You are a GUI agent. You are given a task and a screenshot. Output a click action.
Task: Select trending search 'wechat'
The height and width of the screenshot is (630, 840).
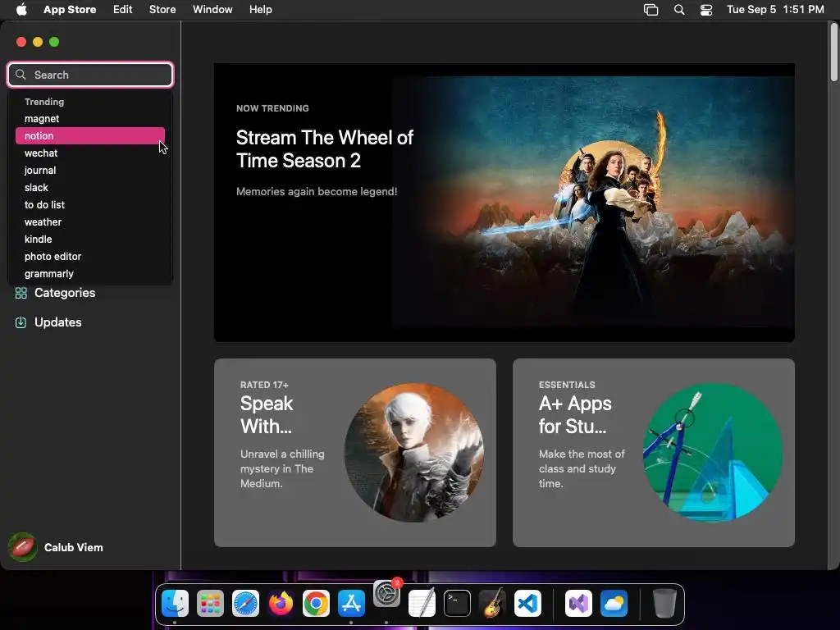pos(90,153)
